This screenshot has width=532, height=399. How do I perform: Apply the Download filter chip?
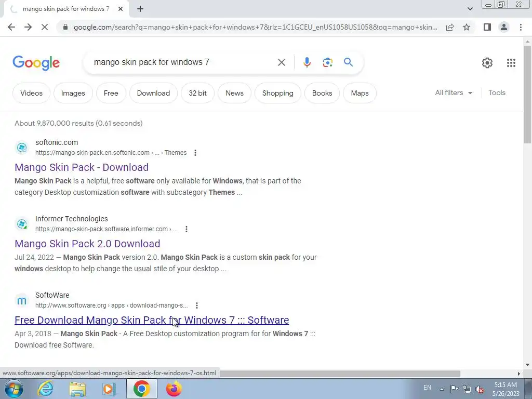click(x=153, y=93)
